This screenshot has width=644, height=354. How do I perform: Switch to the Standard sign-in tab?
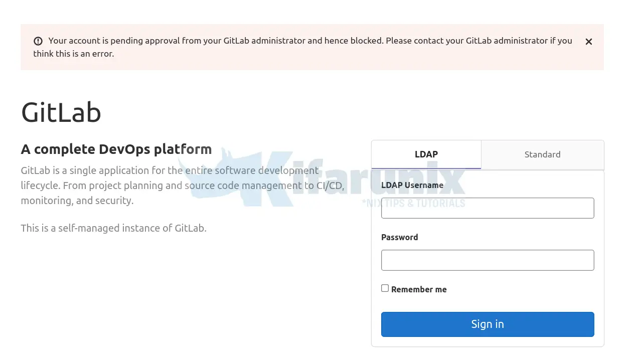tap(542, 154)
